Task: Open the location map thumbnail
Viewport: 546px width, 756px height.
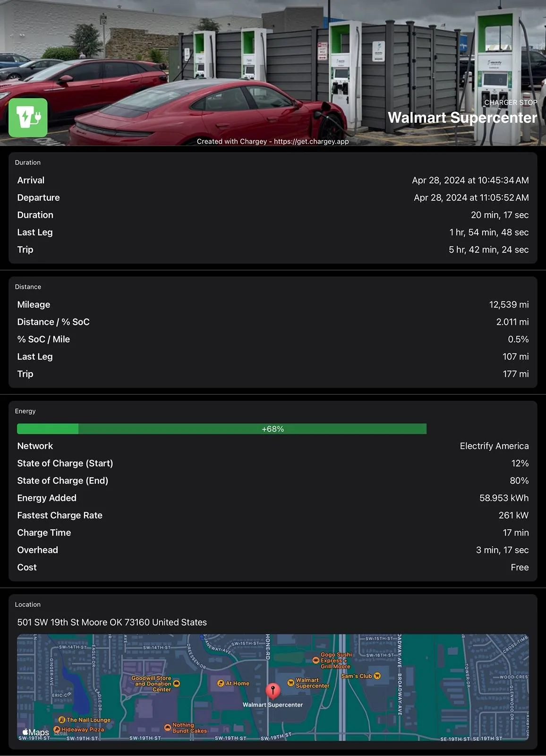Action: [x=273, y=687]
